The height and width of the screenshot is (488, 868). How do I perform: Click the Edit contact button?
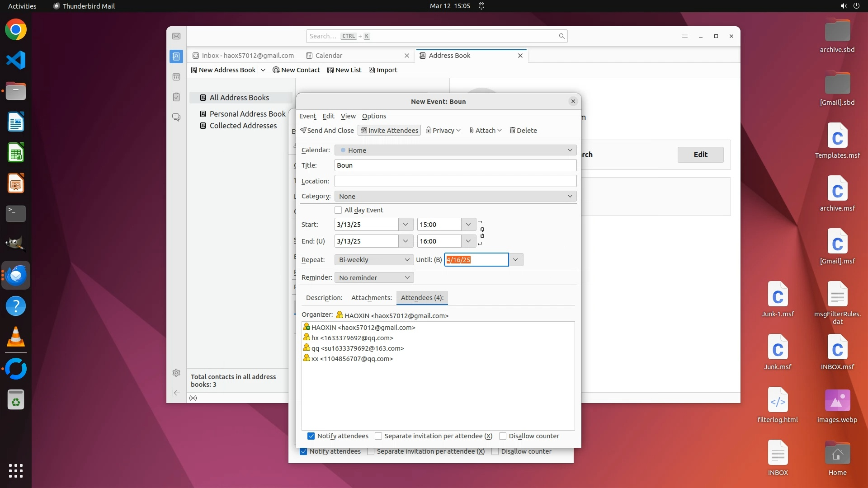[x=700, y=155]
